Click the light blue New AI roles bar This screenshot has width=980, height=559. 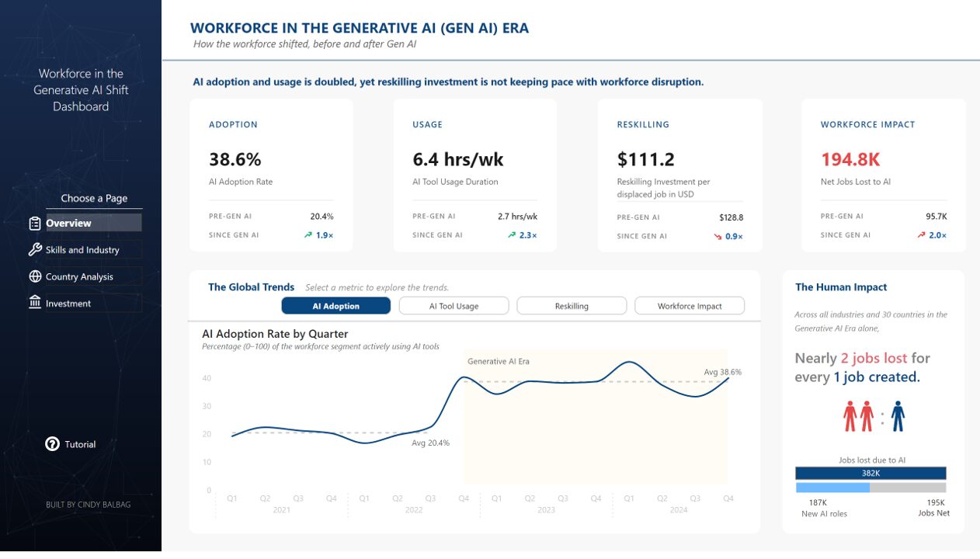click(832, 488)
